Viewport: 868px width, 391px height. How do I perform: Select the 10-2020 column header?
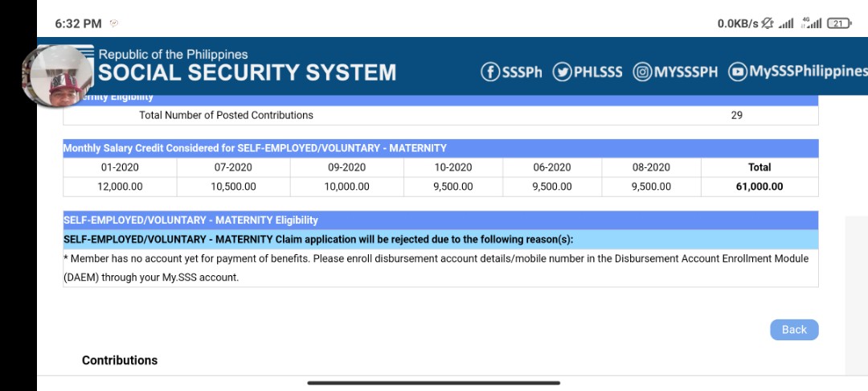pos(453,167)
